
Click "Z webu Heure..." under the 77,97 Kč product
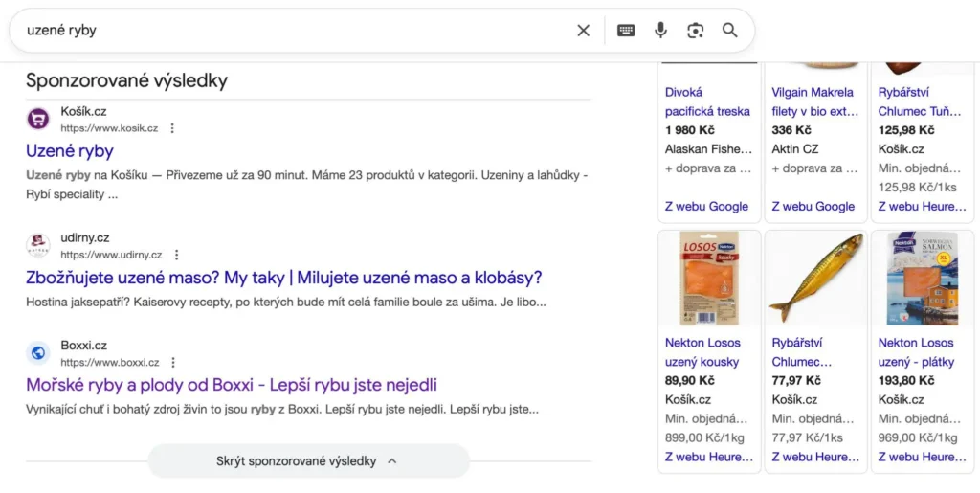[x=815, y=458]
